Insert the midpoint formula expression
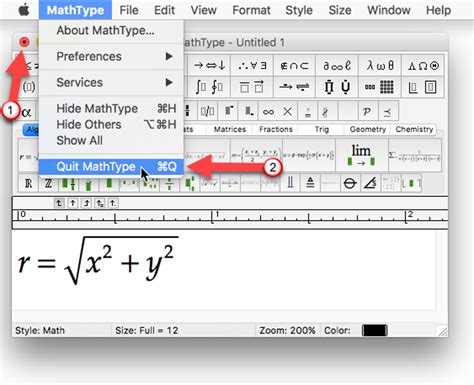474x385 pixels. pyautogui.click(x=256, y=155)
